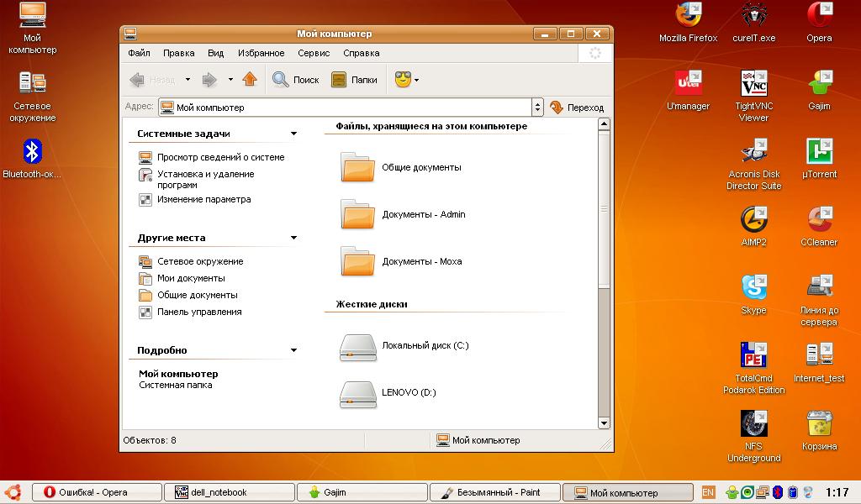861x504 pixels.
Task: Toggle the Folders (Папки) pane
Action: (x=354, y=80)
